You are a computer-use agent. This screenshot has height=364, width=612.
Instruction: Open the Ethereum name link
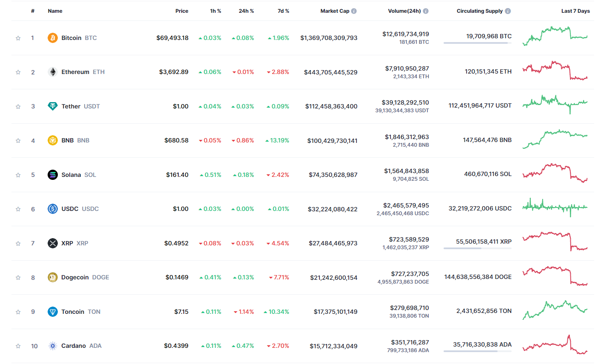(x=75, y=72)
